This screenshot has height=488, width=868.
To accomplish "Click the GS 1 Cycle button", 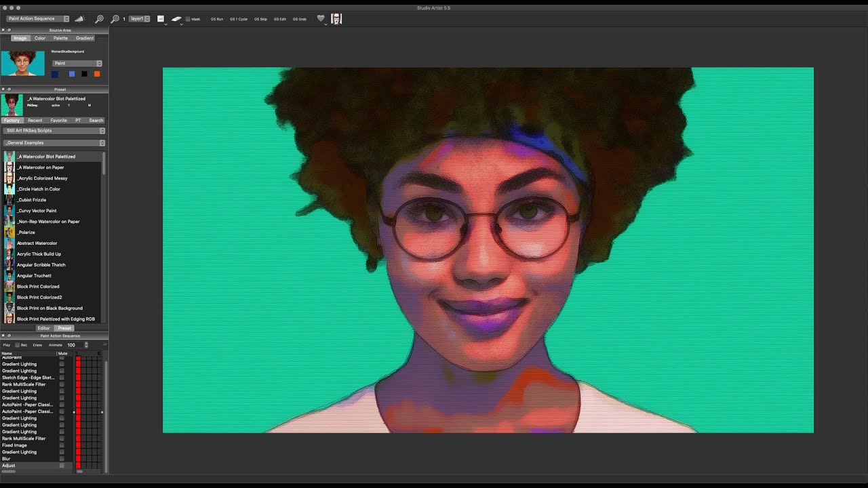I will click(x=239, y=19).
